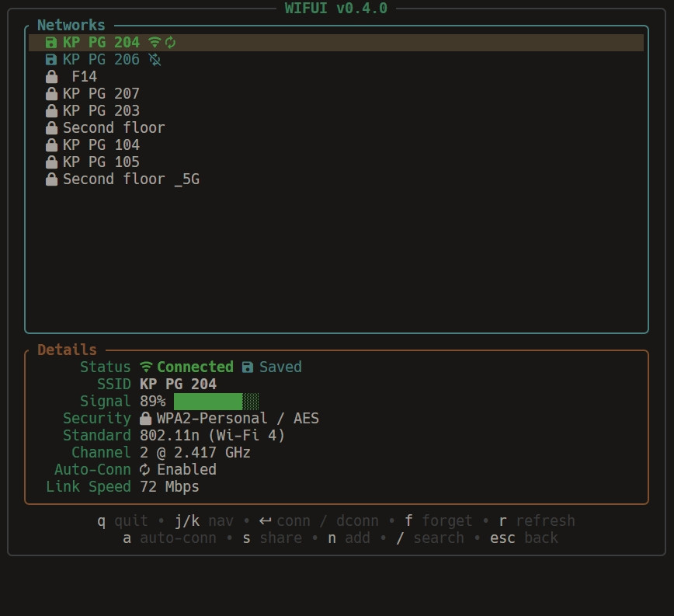The width and height of the screenshot is (674, 616).
Task: Click the refresh shortcut hint
Action: tap(537, 521)
